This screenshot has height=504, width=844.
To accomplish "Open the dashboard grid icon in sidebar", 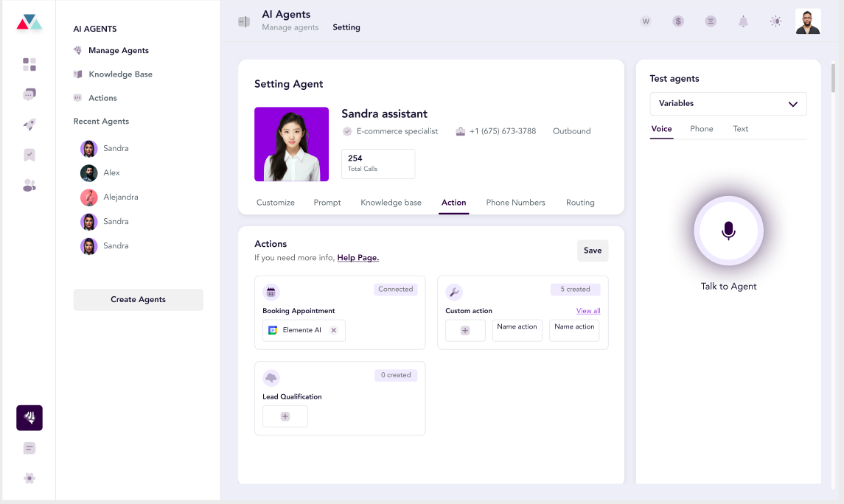I will (x=29, y=65).
